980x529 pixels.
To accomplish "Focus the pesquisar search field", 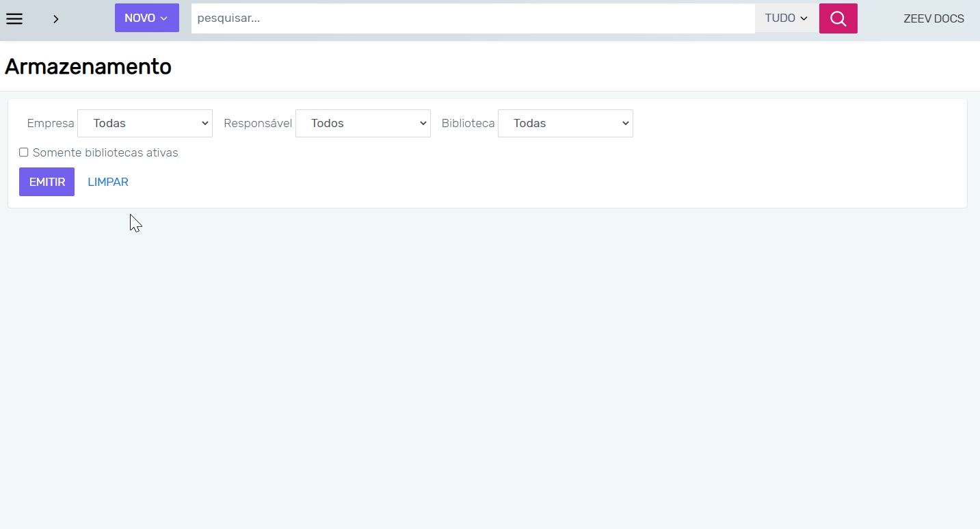I will click(x=472, y=18).
